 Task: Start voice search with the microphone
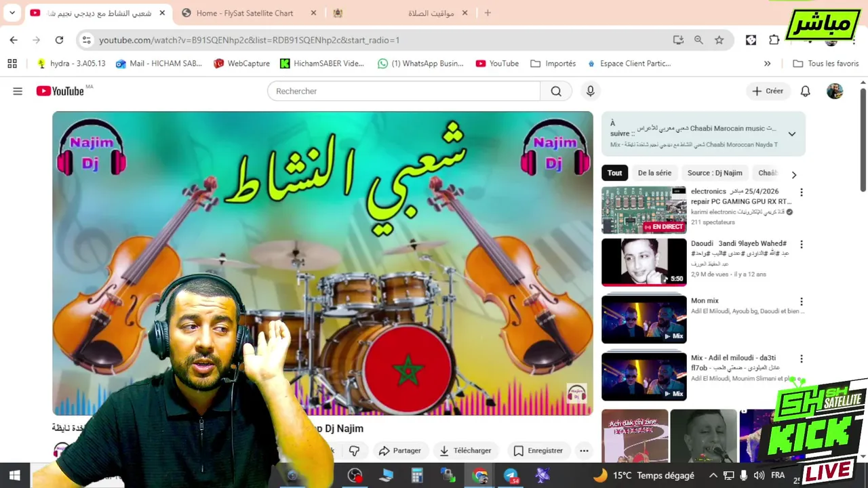(591, 91)
